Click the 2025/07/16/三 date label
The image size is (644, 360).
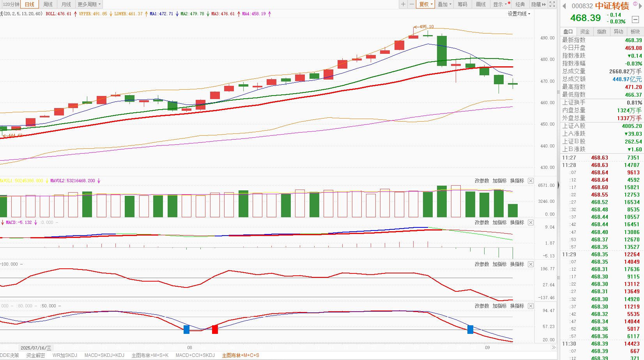[x=35, y=348]
